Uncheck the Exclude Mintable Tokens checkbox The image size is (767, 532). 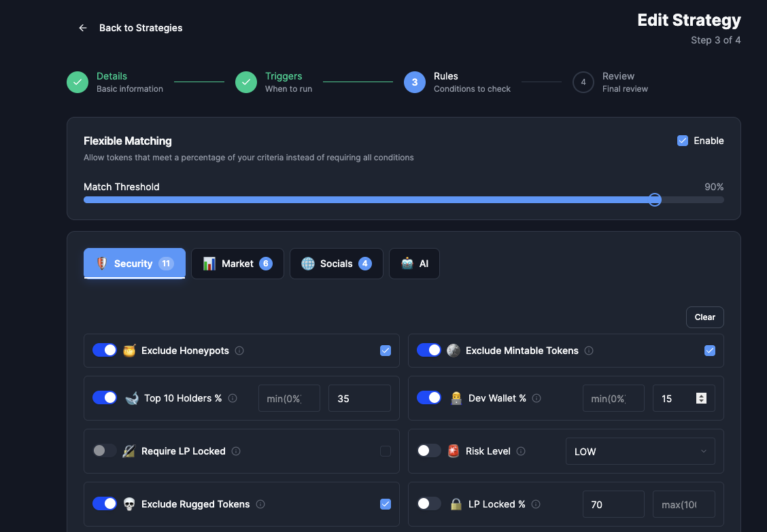(x=710, y=351)
